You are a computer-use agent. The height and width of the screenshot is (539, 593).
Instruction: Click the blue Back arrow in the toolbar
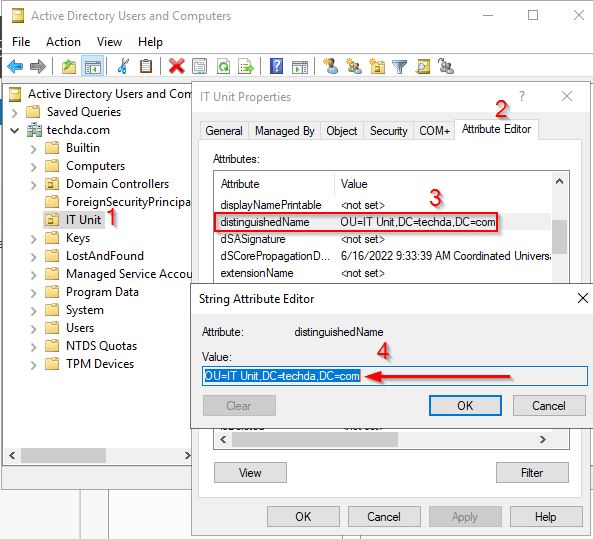pos(15,67)
